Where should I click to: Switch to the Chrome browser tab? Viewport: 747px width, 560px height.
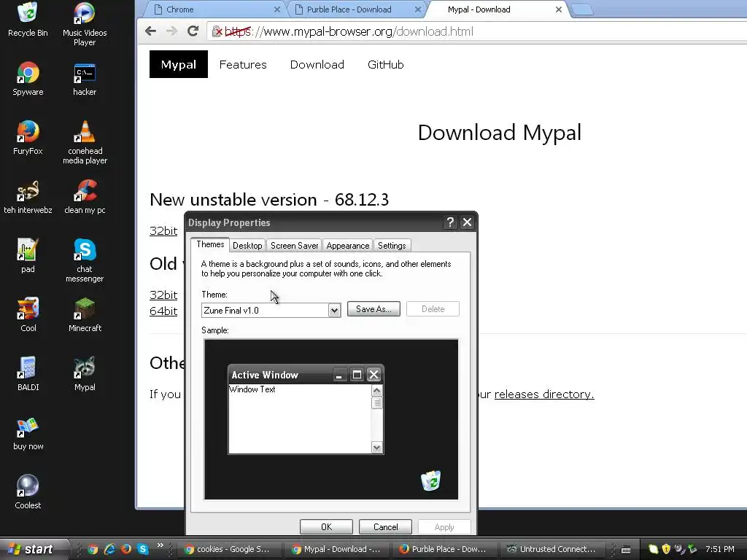[214, 9]
